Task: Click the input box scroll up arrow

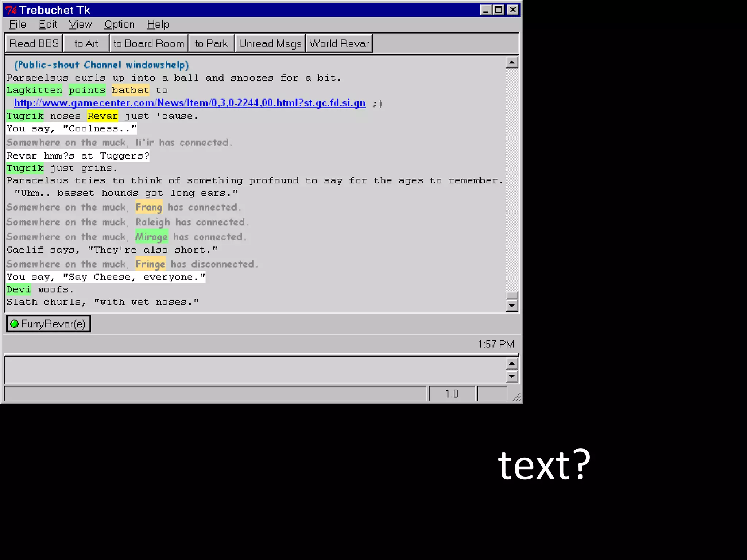Action: point(512,363)
